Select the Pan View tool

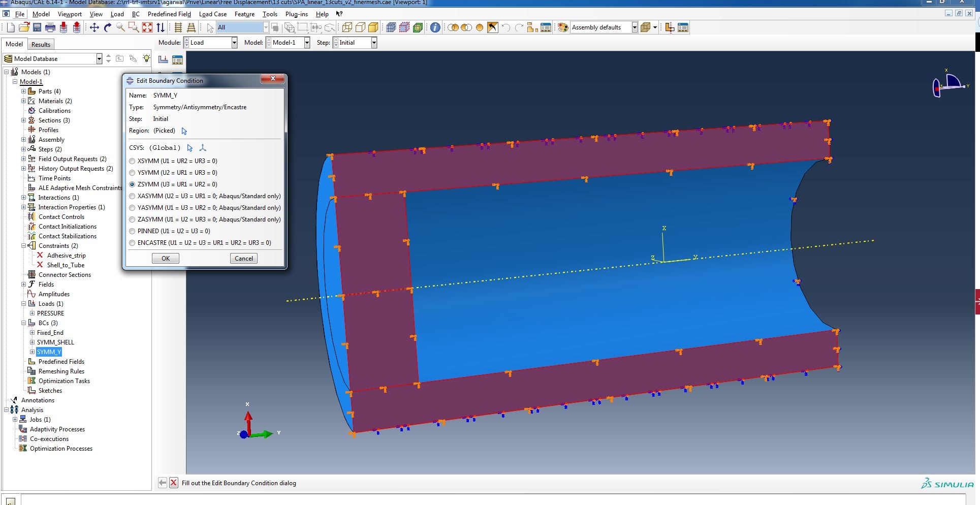[94, 27]
